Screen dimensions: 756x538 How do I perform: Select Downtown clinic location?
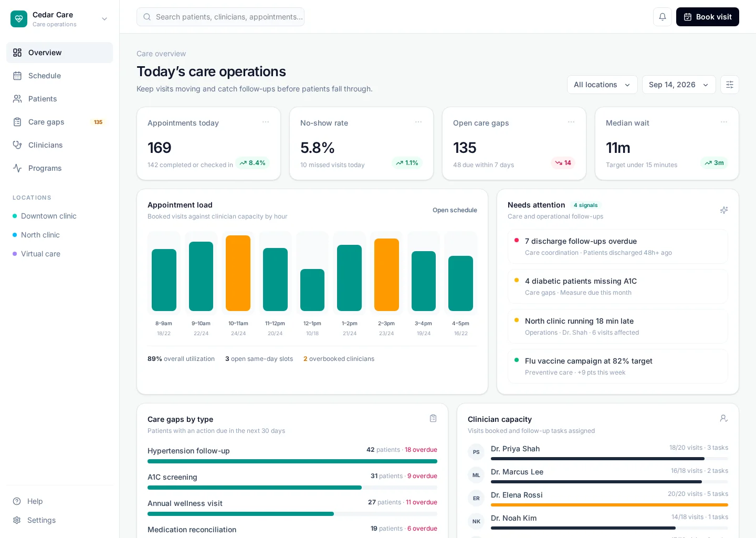[x=59, y=216]
